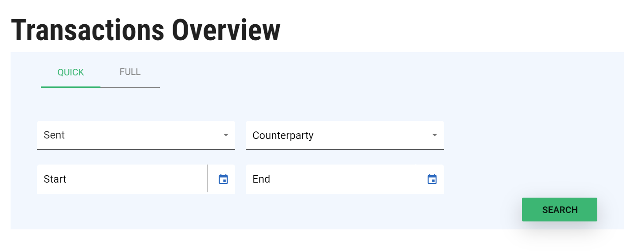Click the grey underline beneath FULL tab
This screenshot has height=251, width=644.
[130, 87]
